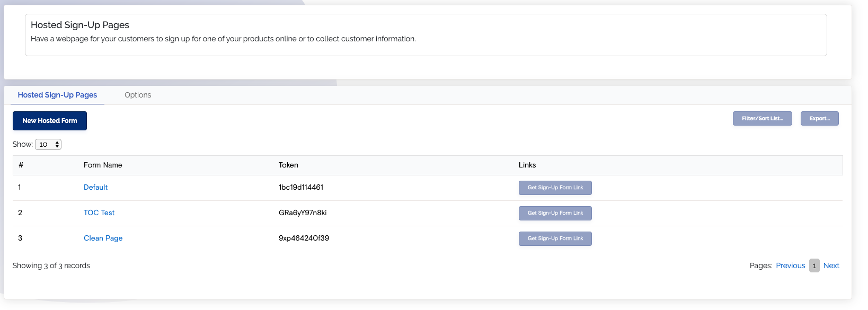Click the token GRa6yY97n8ki
This screenshot has width=868, height=310.
coord(303,212)
